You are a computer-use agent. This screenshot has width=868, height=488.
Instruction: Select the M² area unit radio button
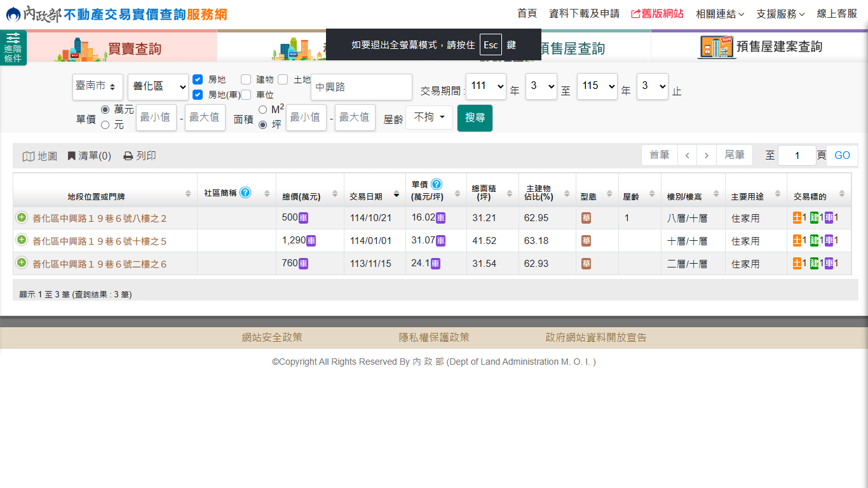pyautogui.click(x=263, y=110)
